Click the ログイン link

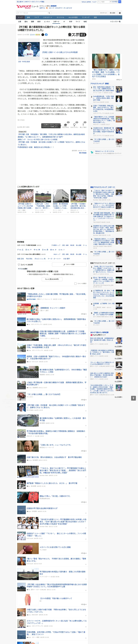pyautogui.click(x=42, y=8)
